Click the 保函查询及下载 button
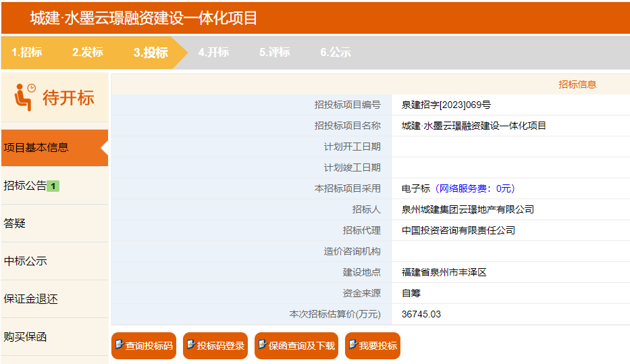Viewport: 630px width, 364px height. pos(296,346)
